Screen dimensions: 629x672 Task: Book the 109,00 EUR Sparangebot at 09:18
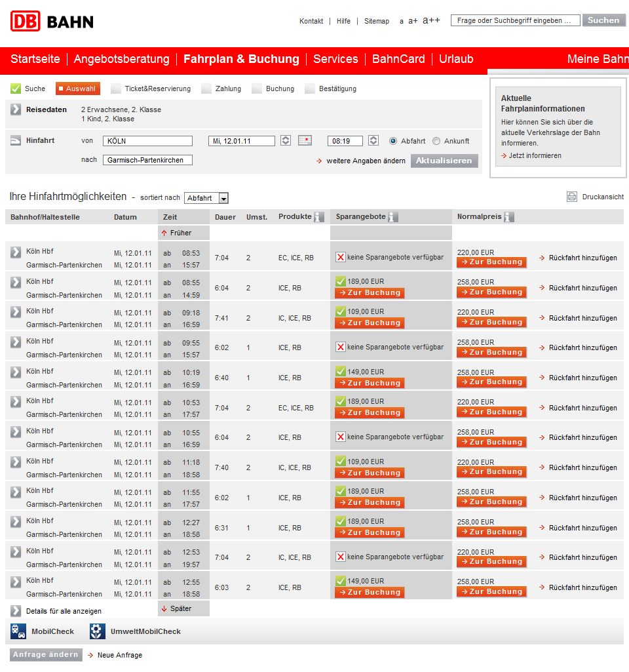(370, 323)
